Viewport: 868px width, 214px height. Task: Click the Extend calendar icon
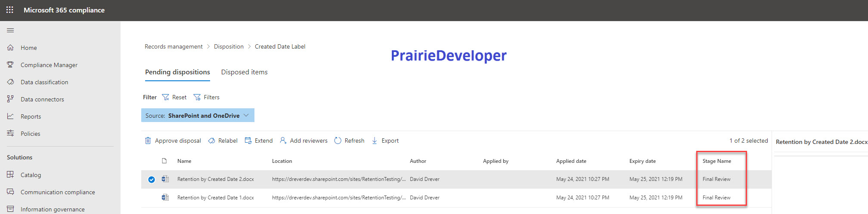[x=248, y=141]
